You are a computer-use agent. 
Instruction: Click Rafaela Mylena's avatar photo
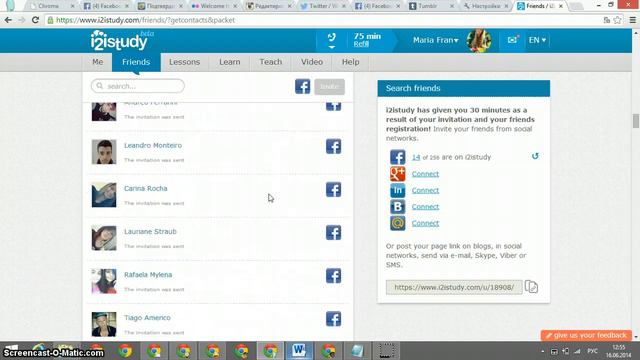tap(104, 281)
